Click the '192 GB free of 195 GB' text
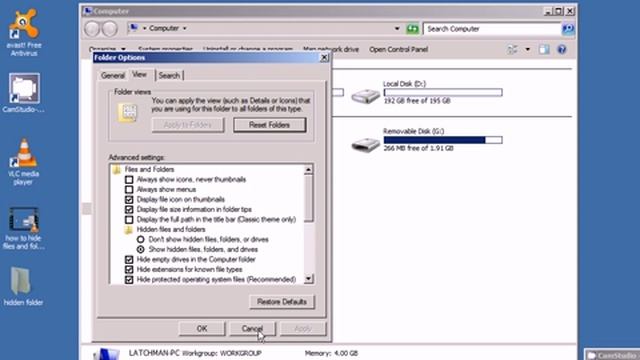Screen dimensions: 640x360 coord(417,101)
